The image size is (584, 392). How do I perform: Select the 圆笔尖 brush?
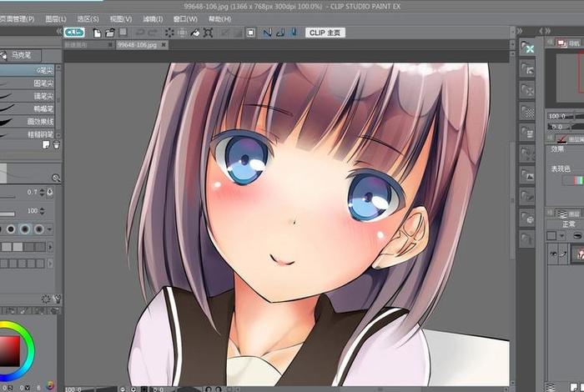(27, 83)
